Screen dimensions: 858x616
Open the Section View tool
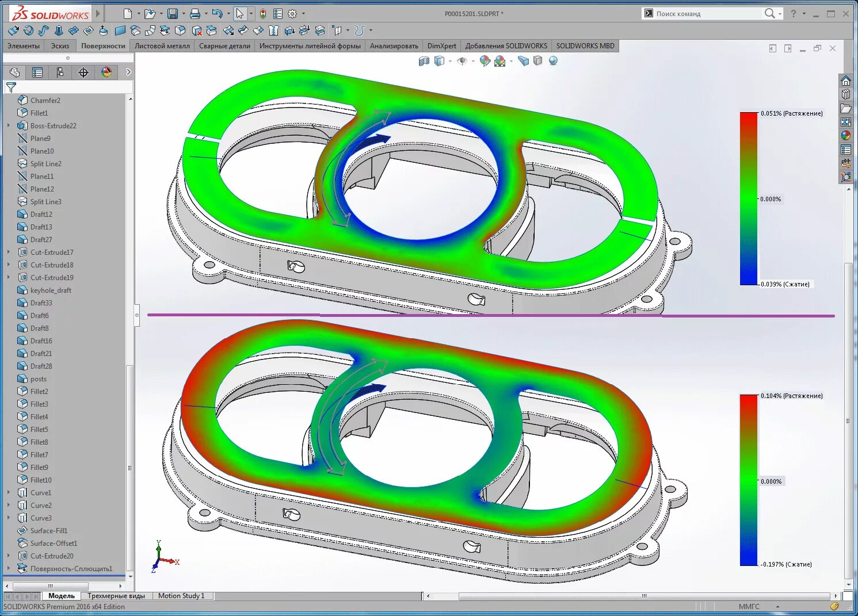point(424,60)
